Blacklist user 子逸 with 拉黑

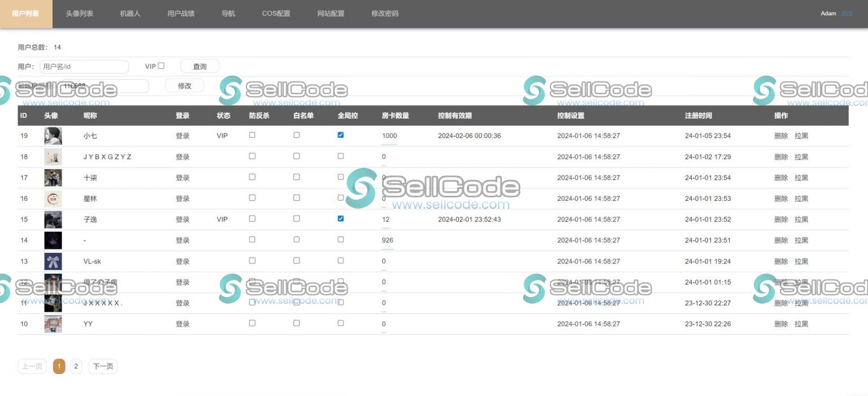(801, 220)
